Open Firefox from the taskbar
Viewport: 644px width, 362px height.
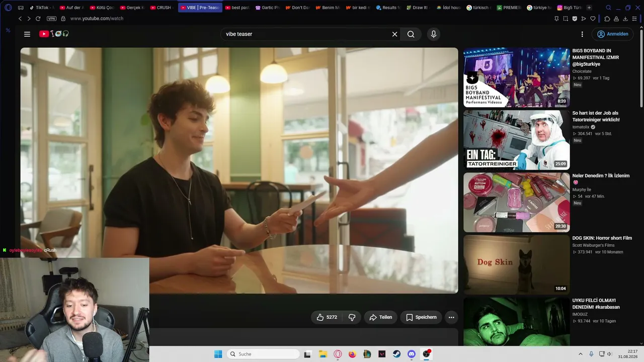pos(352,354)
